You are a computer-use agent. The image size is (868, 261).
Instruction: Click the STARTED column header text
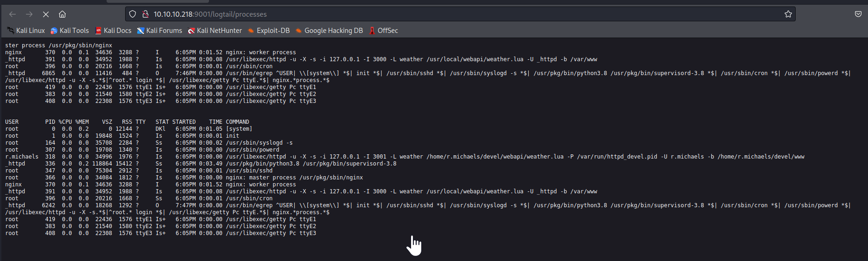pos(184,122)
